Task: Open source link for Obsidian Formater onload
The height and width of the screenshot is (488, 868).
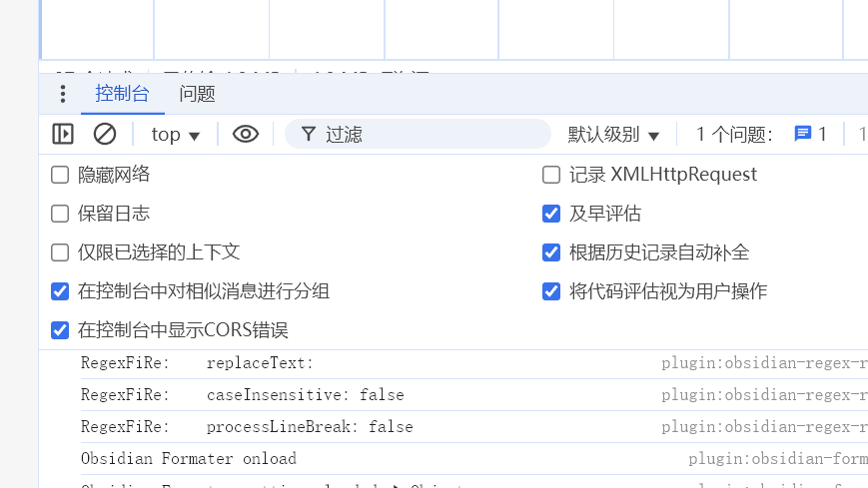Action: pos(776,459)
